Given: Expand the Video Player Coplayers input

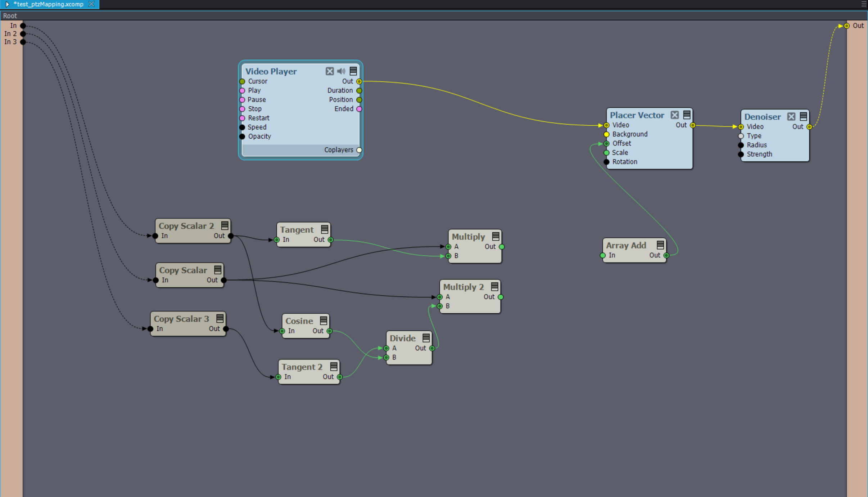Looking at the screenshot, I should pos(361,150).
